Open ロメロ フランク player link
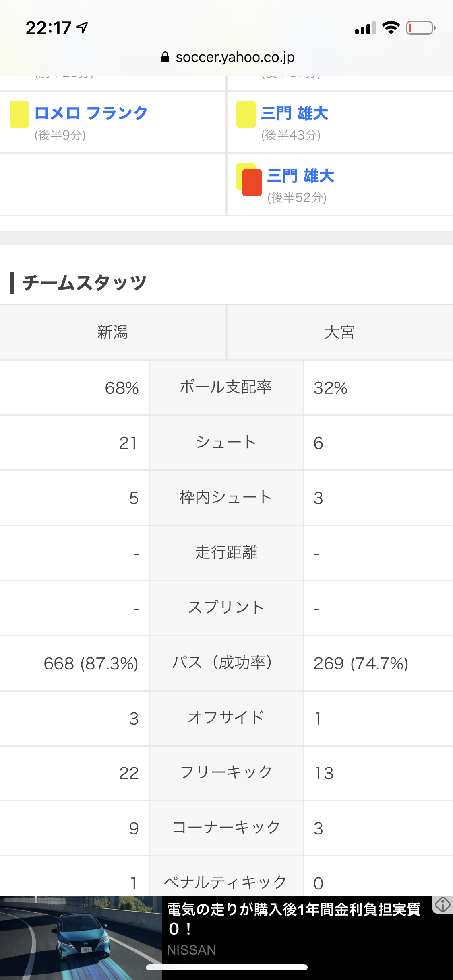Image resolution: width=453 pixels, height=980 pixels. tap(91, 113)
